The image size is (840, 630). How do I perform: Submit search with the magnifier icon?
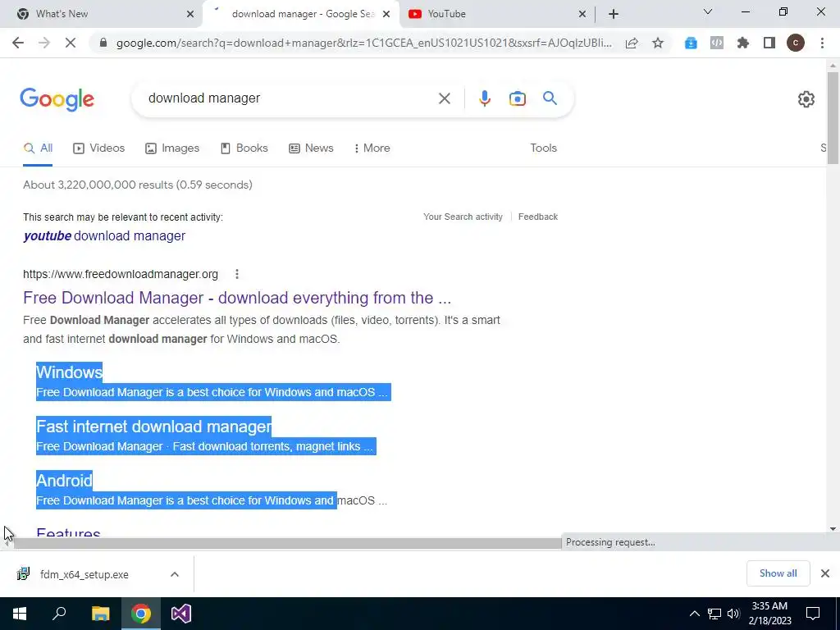pyautogui.click(x=550, y=98)
